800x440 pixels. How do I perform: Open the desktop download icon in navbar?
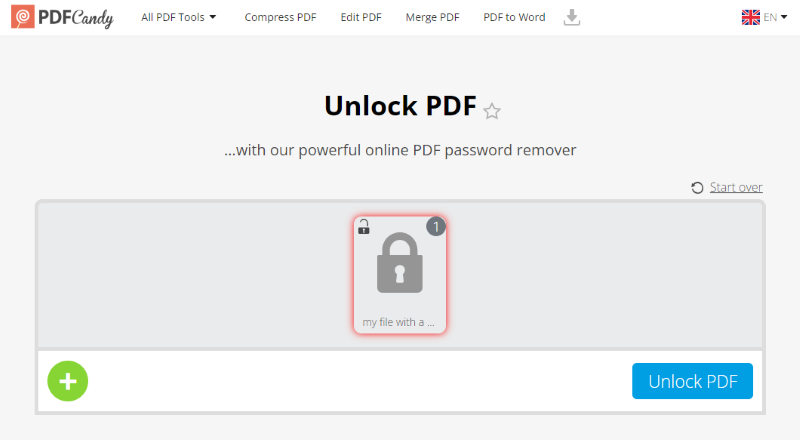(x=571, y=17)
